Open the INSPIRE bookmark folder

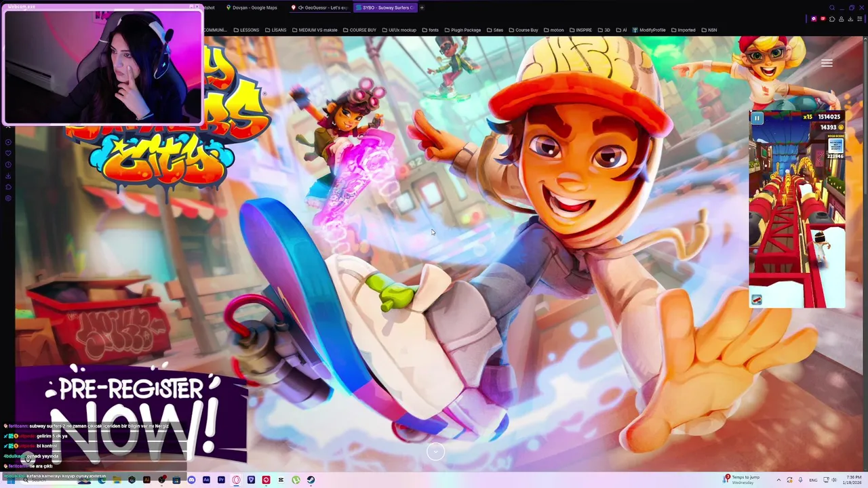pyautogui.click(x=580, y=30)
